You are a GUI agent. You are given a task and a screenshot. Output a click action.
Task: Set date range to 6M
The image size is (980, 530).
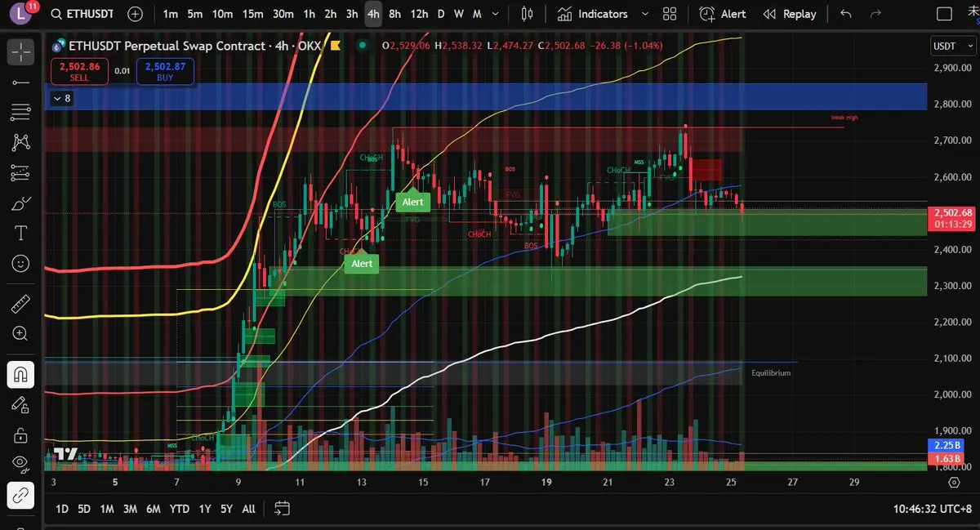153,509
